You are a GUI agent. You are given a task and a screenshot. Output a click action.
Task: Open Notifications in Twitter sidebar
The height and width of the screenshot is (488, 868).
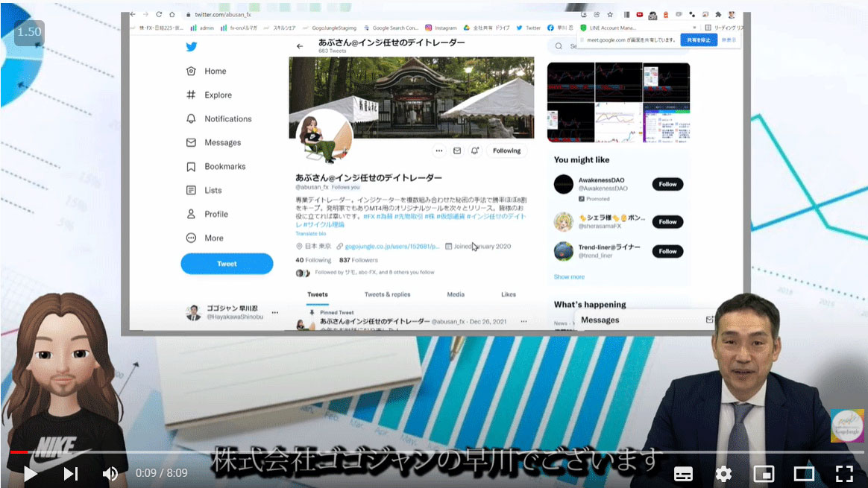pos(218,118)
